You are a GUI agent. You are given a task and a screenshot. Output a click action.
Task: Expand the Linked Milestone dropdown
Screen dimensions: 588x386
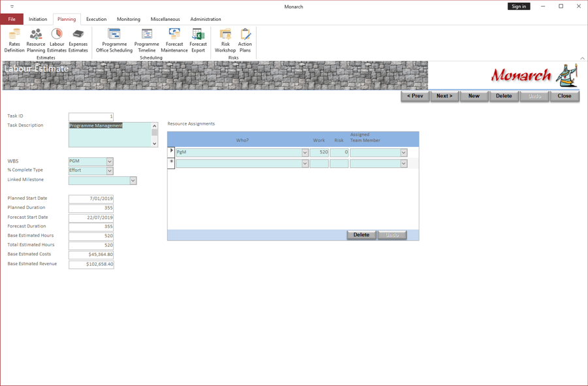(133, 181)
